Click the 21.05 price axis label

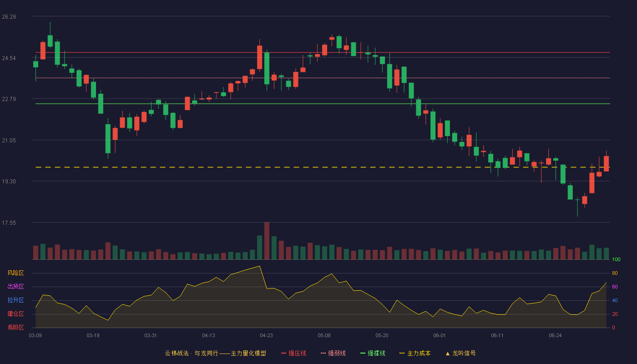tap(9, 141)
